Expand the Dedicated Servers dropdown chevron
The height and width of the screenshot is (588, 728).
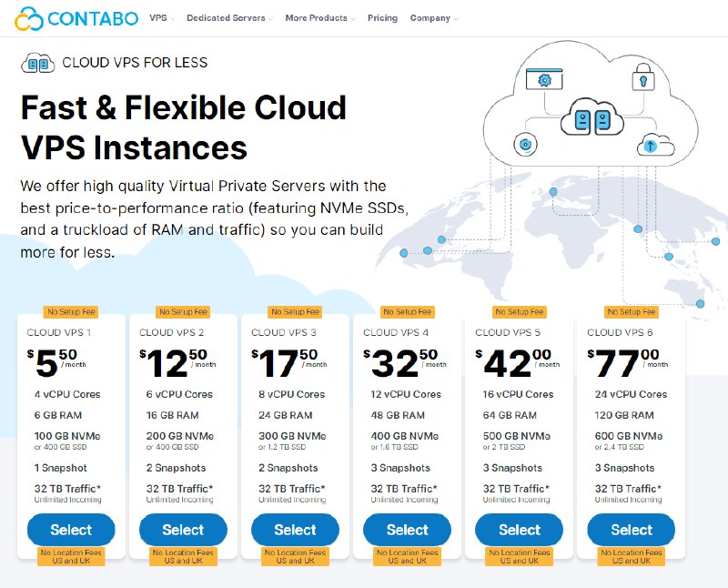coord(270,19)
